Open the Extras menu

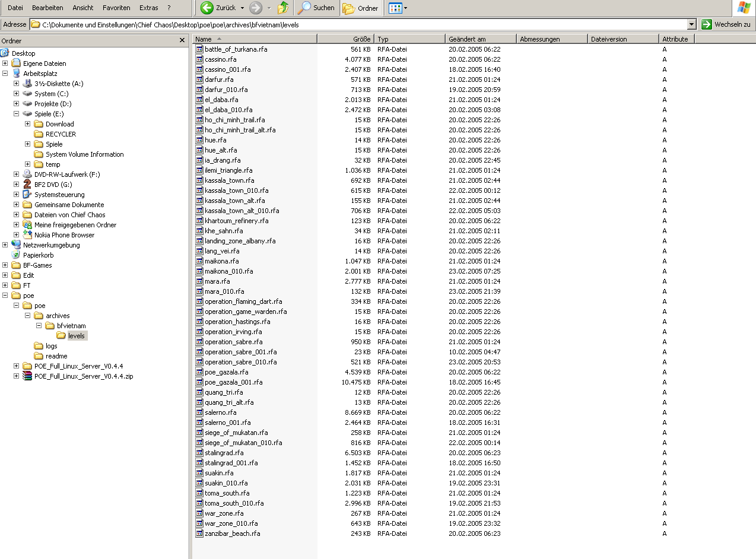click(x=149, y=8)
